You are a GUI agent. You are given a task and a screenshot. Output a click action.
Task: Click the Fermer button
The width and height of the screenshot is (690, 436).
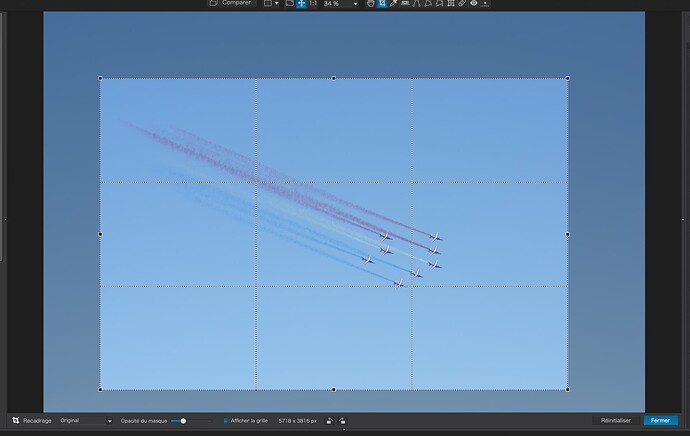(661, 421)
